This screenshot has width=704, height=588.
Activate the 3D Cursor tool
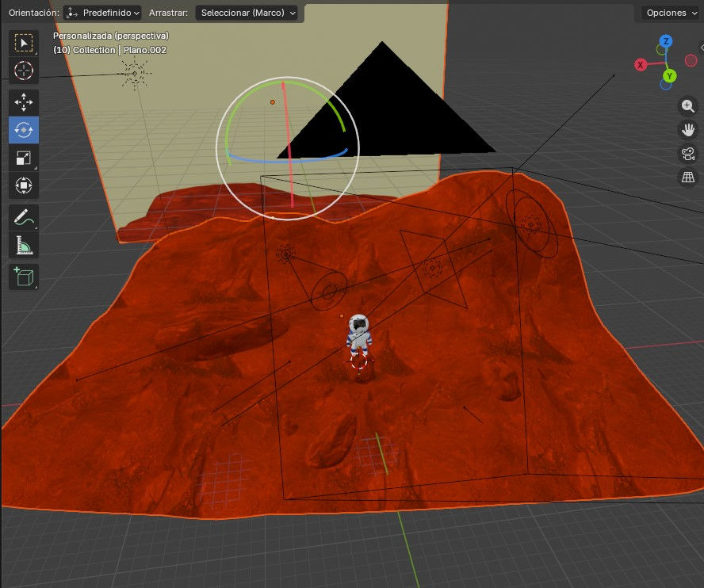[24, 71]
